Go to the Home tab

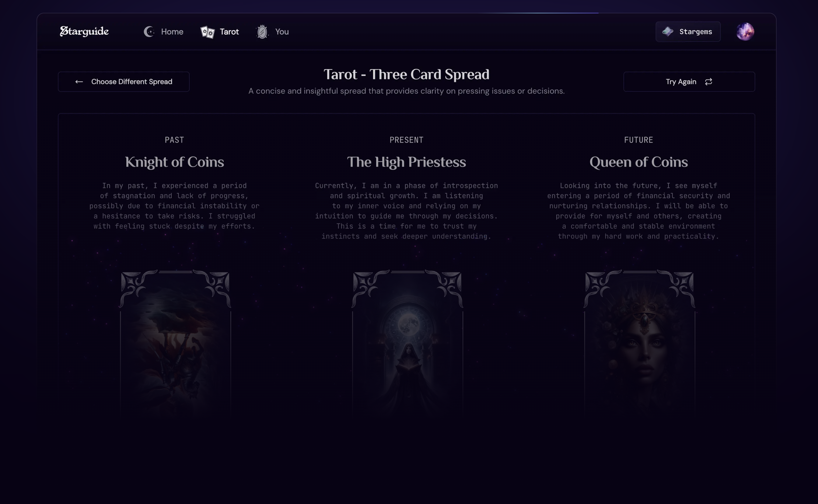coord(163,32)
